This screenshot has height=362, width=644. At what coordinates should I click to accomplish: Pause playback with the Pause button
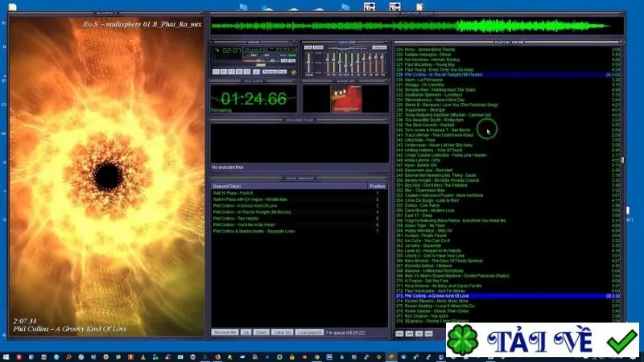[x=231, y=72]
